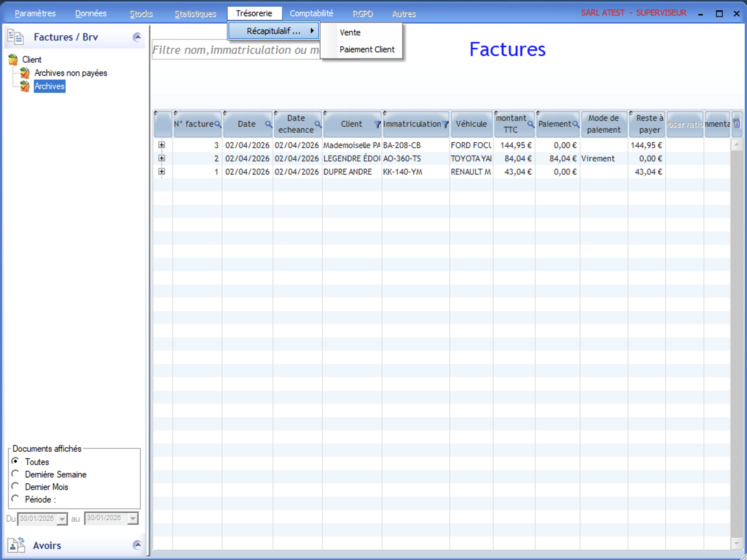Expand invoice row 3 details
Screen dimensions: 747x560
point(162,145)
